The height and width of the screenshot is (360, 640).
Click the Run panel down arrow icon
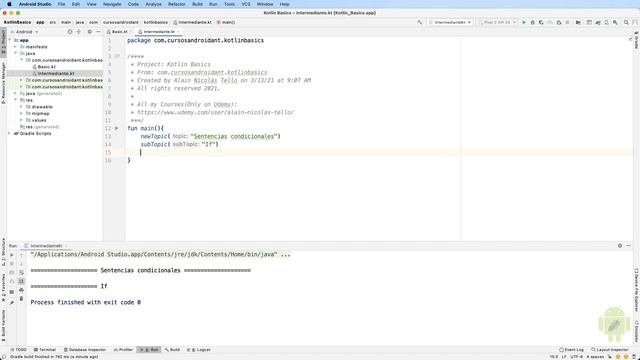click(x=21, y=264)
